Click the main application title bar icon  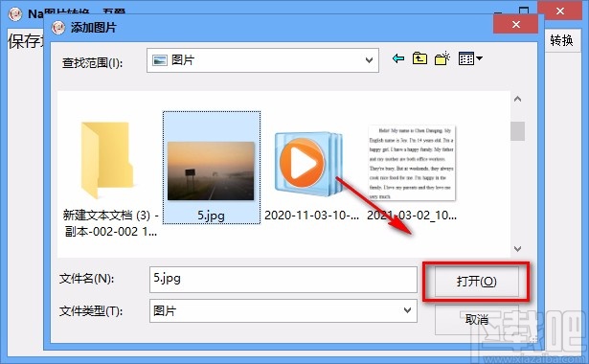[x=15, y=13]
